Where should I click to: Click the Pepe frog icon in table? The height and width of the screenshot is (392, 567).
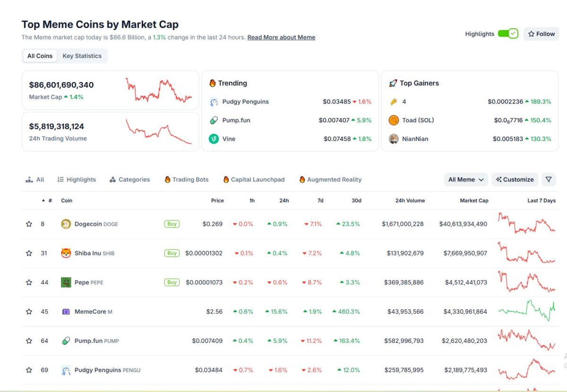66,282
